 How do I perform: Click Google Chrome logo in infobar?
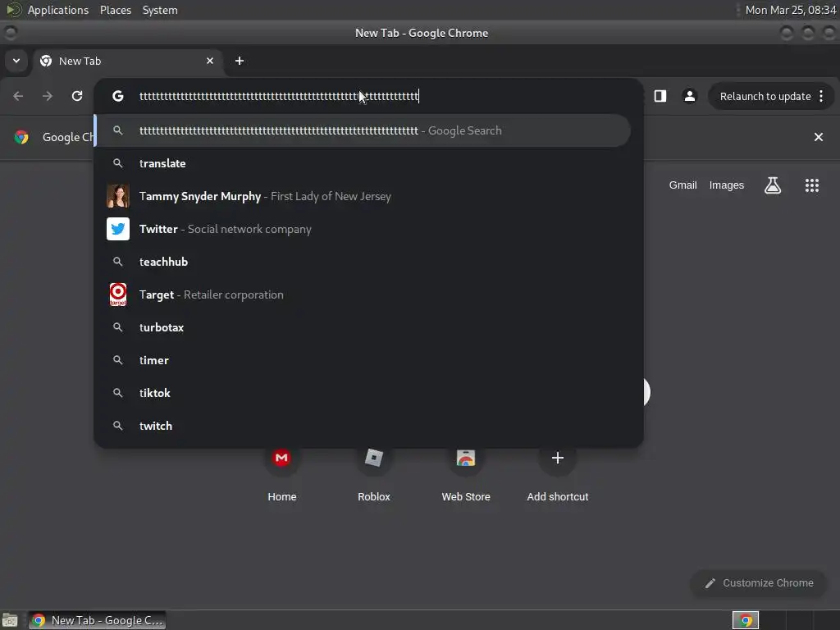click(x=21, y=137)
